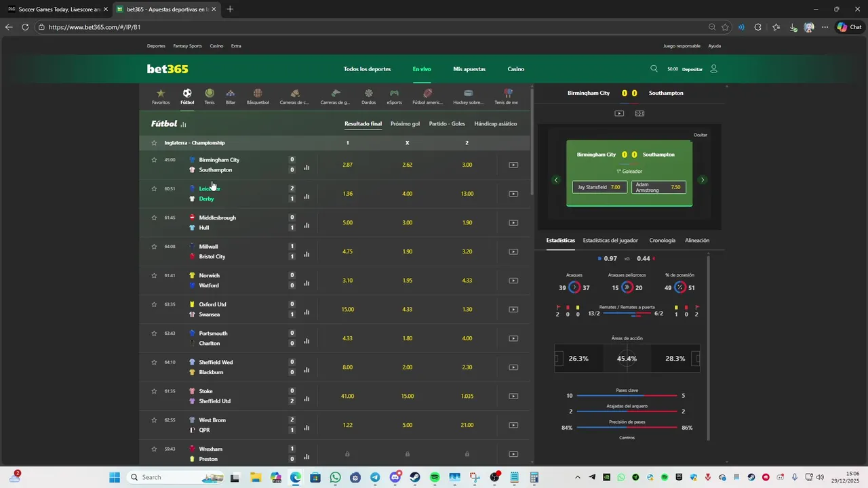Image resolution: width=868 pixels, height=488 pixels.
Task: Click the browser refresh button
Action: click(25, 27)
